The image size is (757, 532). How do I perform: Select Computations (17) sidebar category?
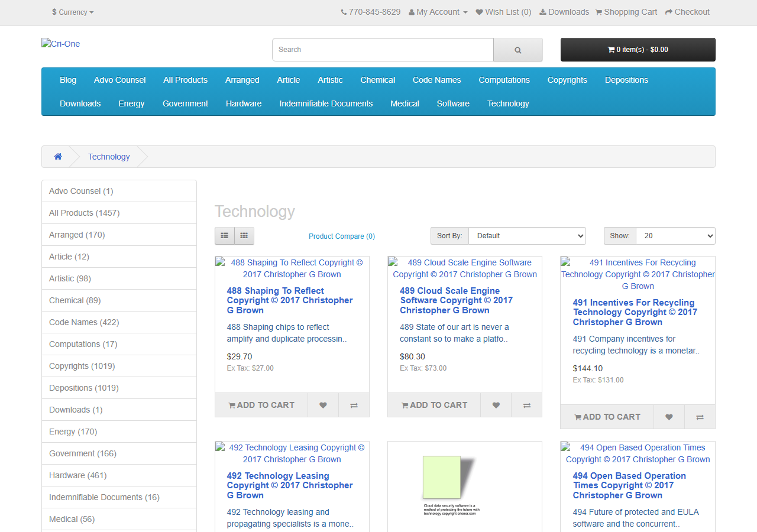119,344
